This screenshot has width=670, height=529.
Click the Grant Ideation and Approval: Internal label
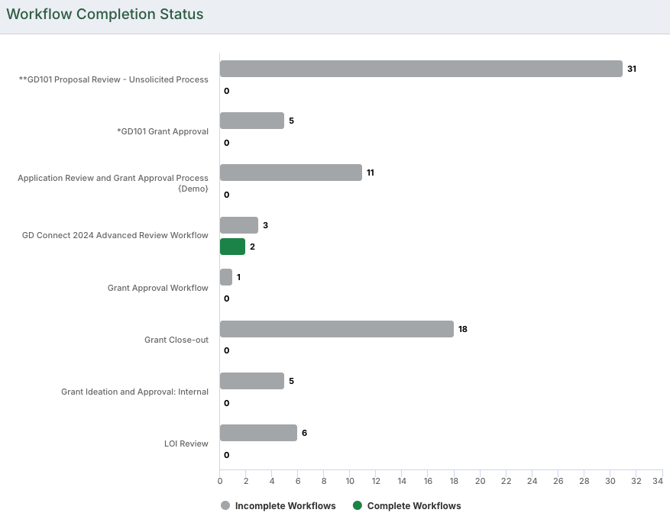(x=135, y=392)
